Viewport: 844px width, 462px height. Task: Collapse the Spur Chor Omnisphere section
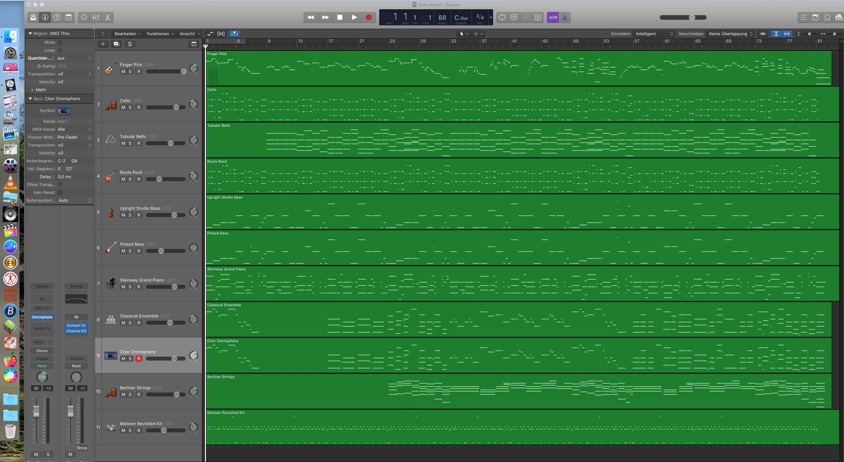coord(30,99)
